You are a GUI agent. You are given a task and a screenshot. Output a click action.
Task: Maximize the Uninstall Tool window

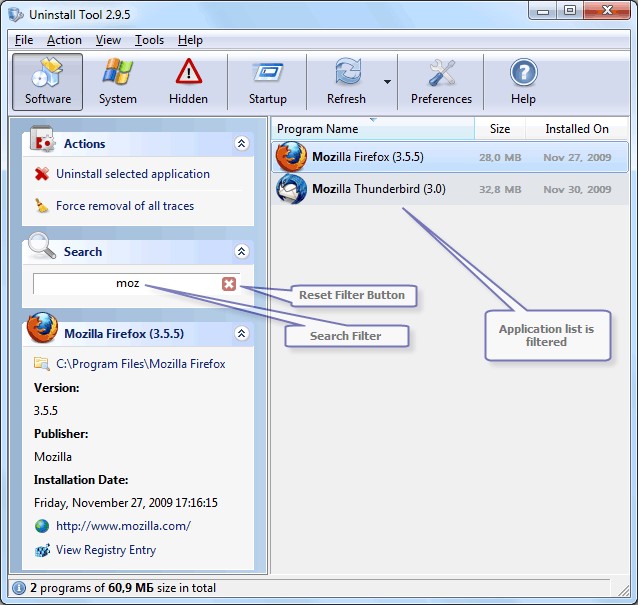tap(570, 11)
